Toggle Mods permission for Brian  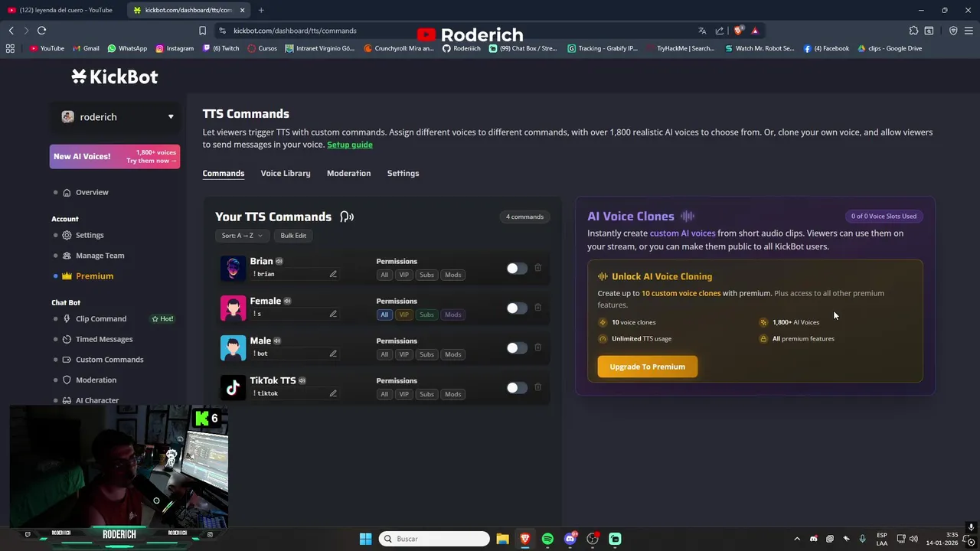coord(453,275)
